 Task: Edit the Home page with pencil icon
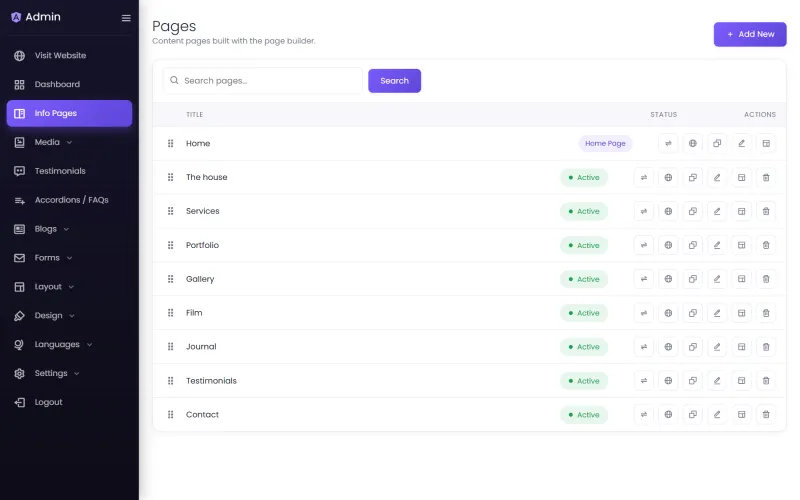pyautogui.click(x=741, y=143)
